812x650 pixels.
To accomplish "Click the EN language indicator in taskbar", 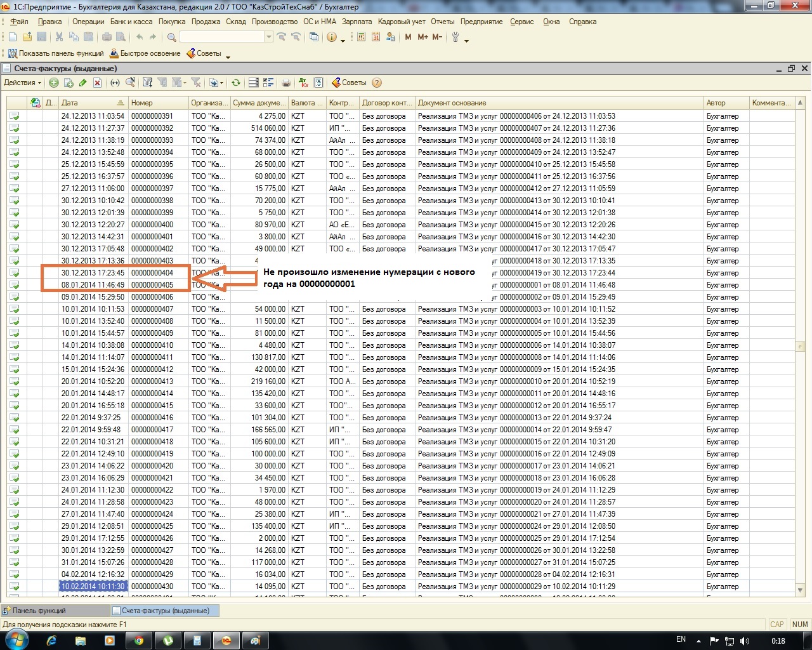I will tap(681, 640).
